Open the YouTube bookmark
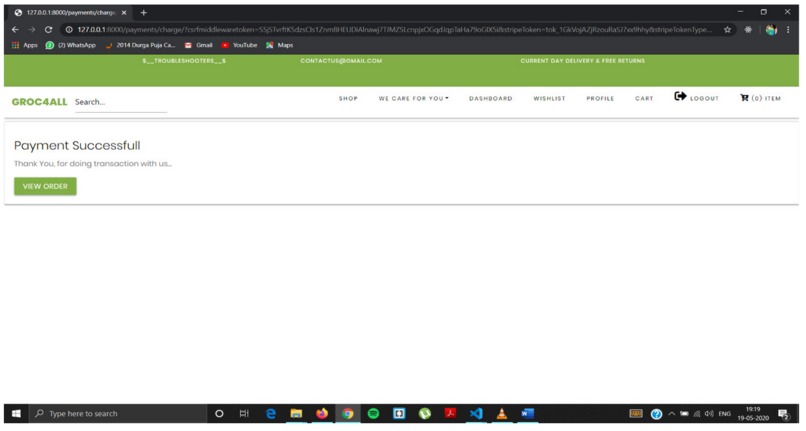This screenshot has height=431, width=806. pos(239,45)
